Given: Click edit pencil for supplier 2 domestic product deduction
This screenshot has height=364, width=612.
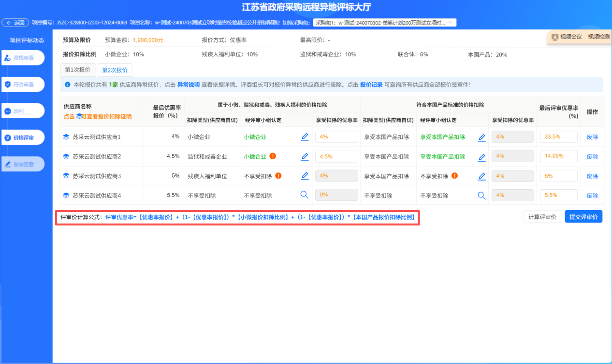Looking at the screenshot, I should pos(481,157).
